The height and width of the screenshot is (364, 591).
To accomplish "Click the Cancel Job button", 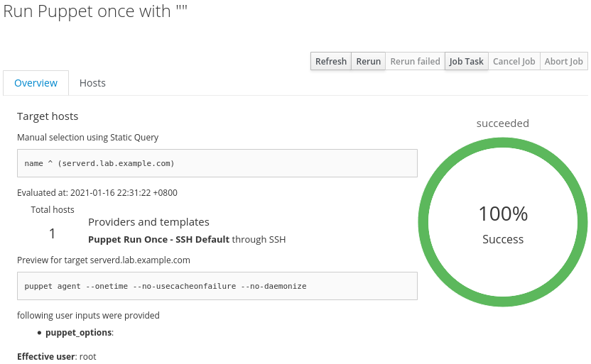I will coord(514,61).
